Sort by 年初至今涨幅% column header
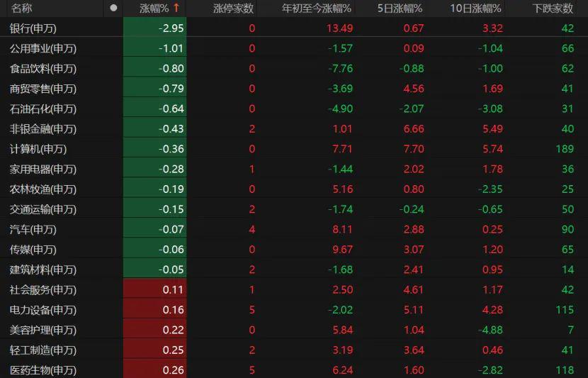 [x=317, y=9]
